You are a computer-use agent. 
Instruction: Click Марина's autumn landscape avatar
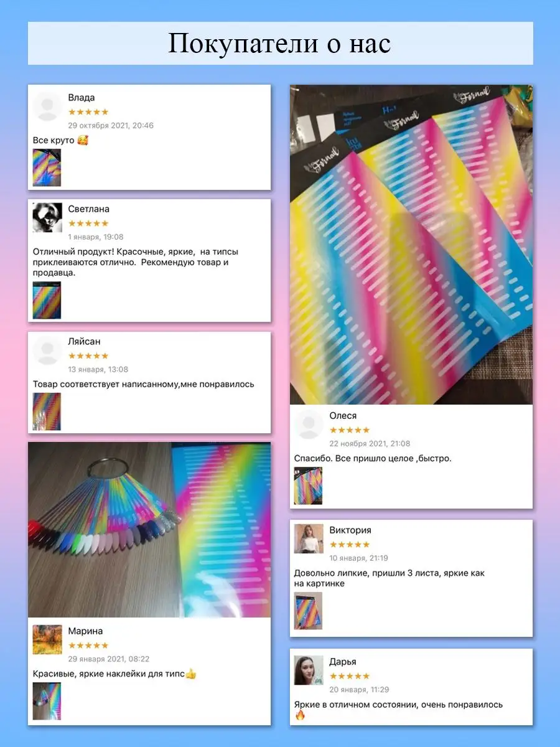[x=47, y=639]
